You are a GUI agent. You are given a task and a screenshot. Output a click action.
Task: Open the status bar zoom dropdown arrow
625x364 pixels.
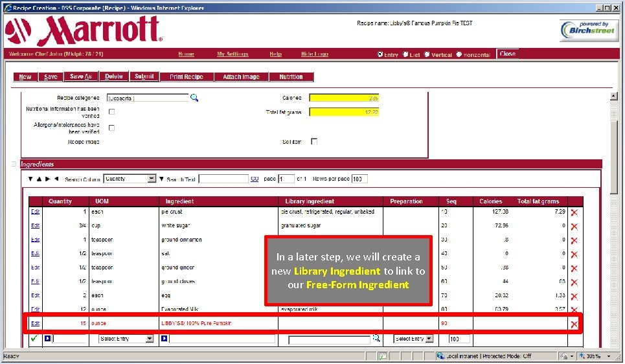point(609,356)
